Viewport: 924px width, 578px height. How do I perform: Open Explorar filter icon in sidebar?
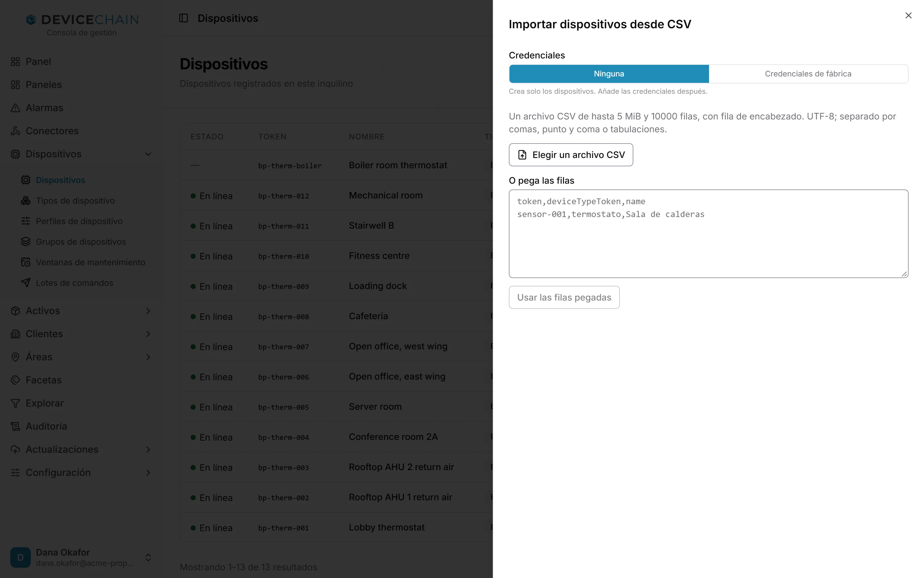(x=15, y=403)
